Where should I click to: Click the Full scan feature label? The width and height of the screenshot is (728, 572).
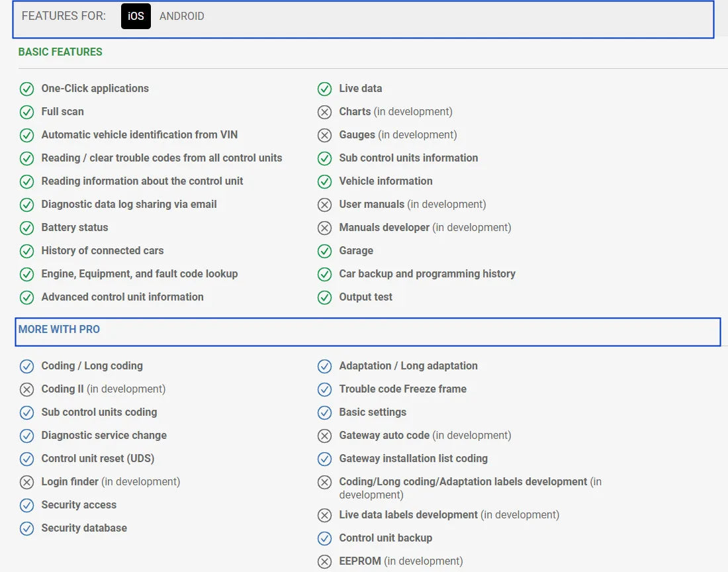pos(62,111)
